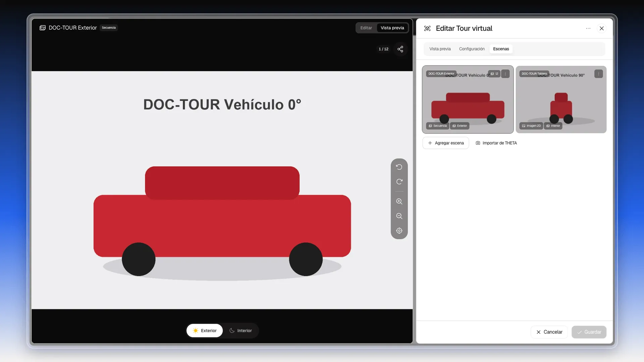The width and height of the screenshot is (644, 362).
Task: Switch the viewer to Vista previa mode
Action: click(392, 28)
